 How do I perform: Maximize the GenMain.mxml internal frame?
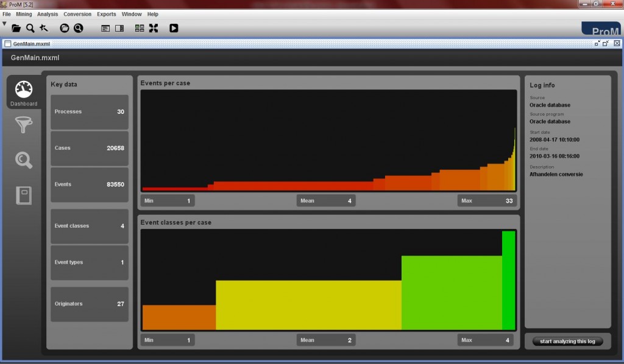click(x=606, y=43)
